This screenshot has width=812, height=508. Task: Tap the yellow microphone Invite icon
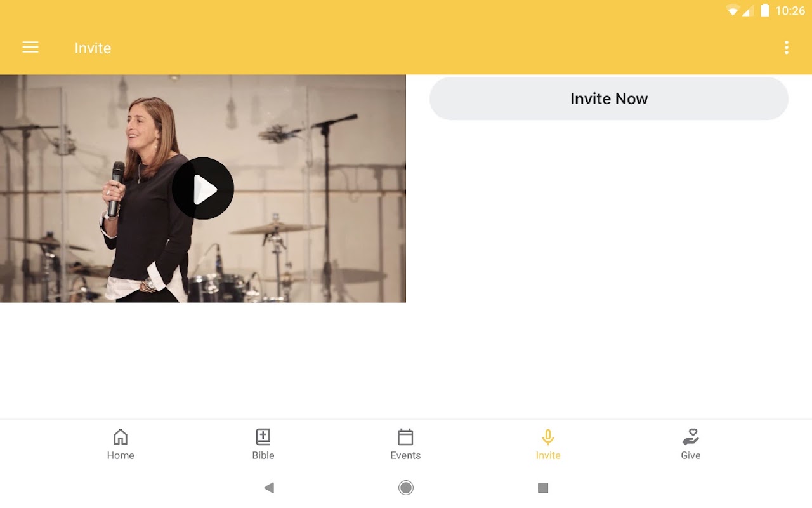click(548, 437)
